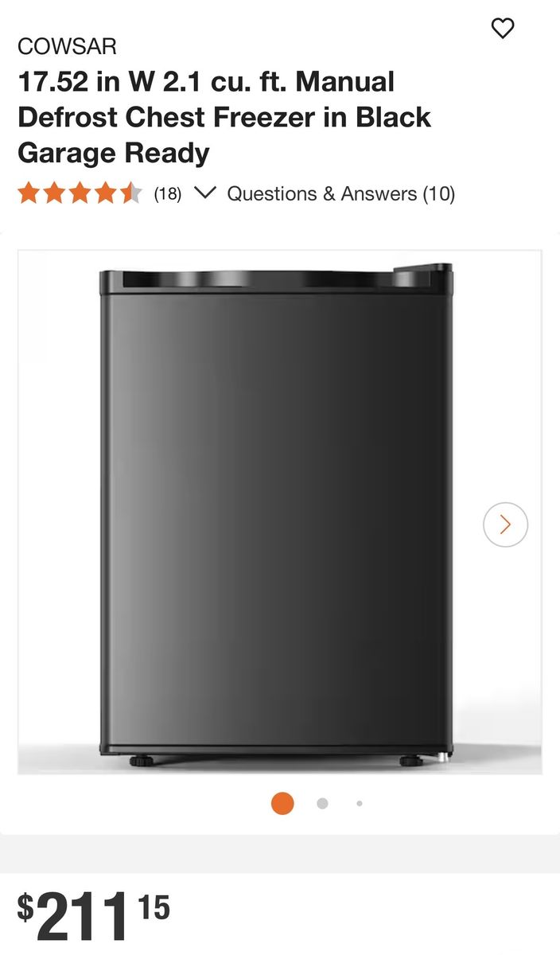Tap the Manual Defrost Chest Freezer title
This screenshot has width=560, height=955.
pos(224,117)
